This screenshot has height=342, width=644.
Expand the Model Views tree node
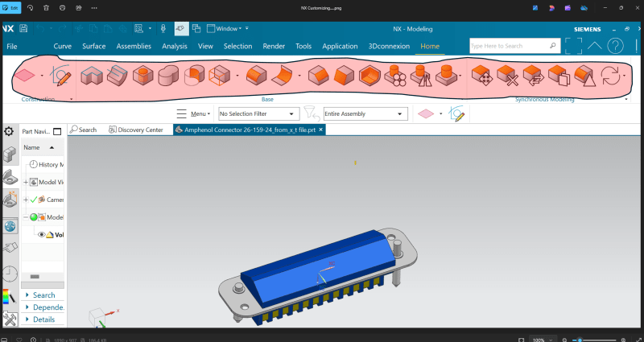point(26,182)
